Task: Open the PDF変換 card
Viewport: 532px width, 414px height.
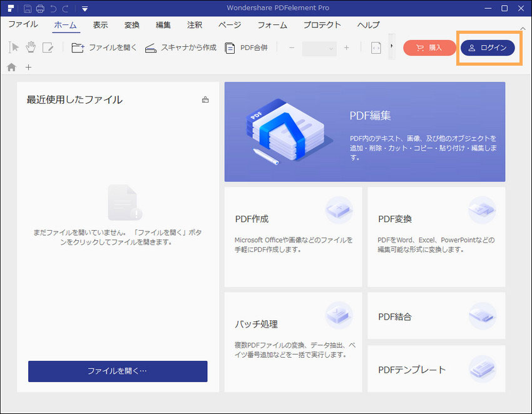Action: tap(436, 237)
